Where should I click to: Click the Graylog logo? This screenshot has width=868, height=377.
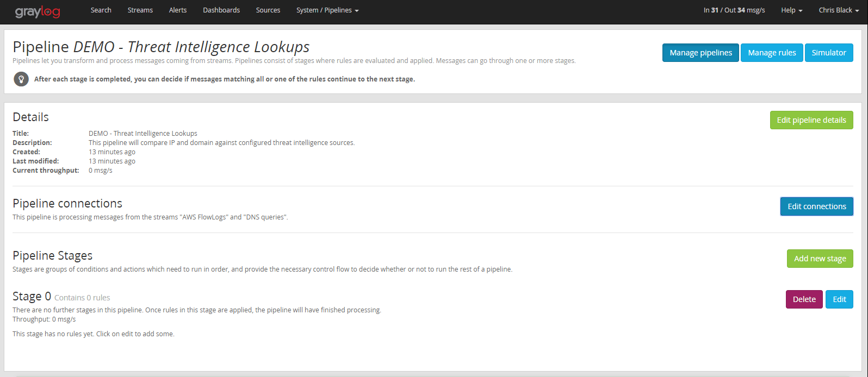[38, 11]
